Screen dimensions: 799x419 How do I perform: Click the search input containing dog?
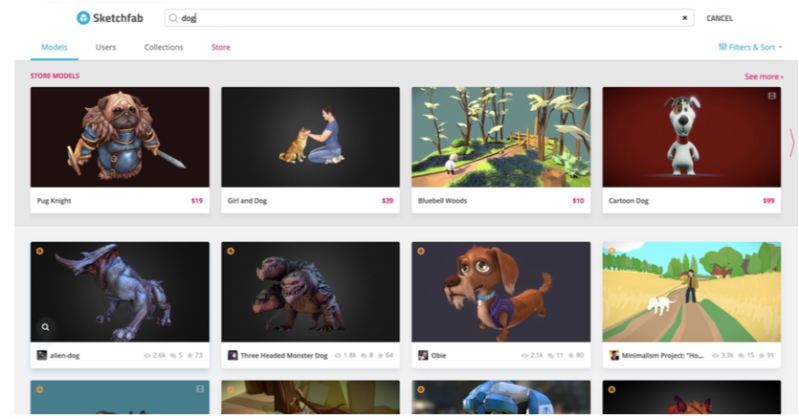[420, 18]
